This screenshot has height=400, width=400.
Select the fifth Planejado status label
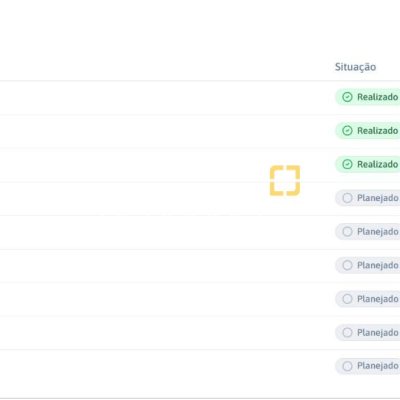378,333
